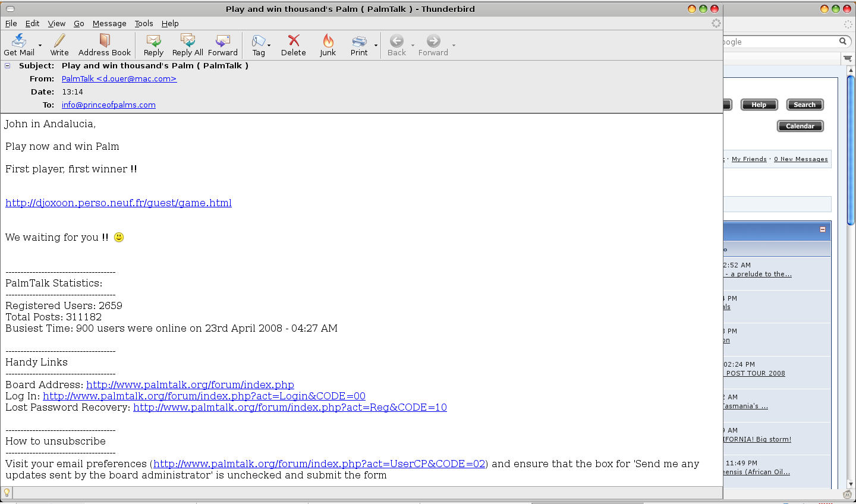Click the browser status bar icon at bottom right
This screenshot has height=504, width=856.
(x=848, y=494)
